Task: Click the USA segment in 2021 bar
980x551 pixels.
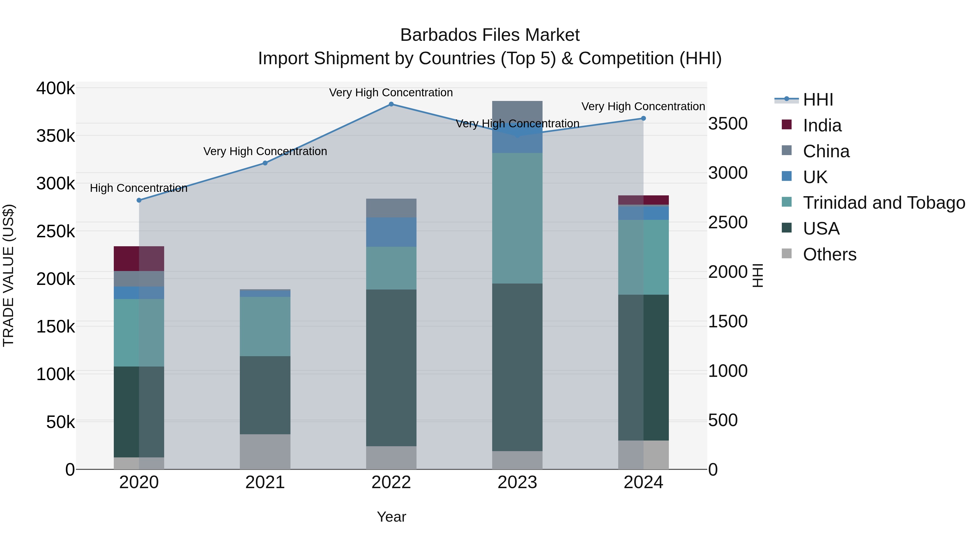Action: pyautogui.click(x=265, y=395)
